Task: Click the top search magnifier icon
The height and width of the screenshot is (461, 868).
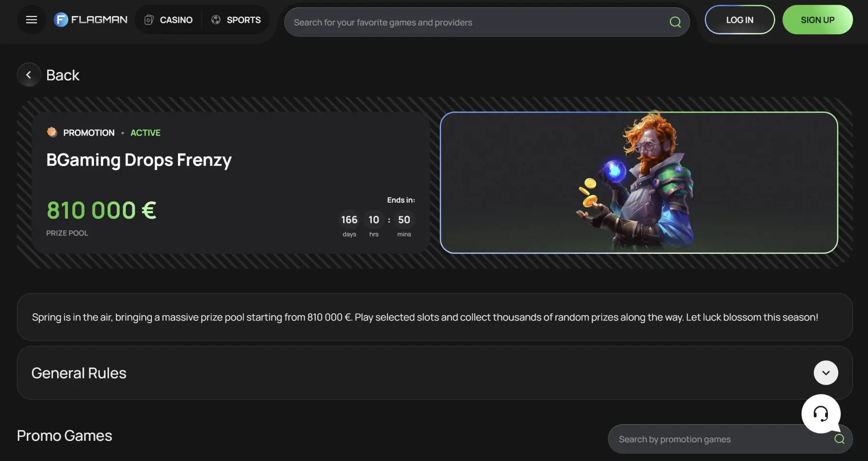Action: tap(675, 22)
